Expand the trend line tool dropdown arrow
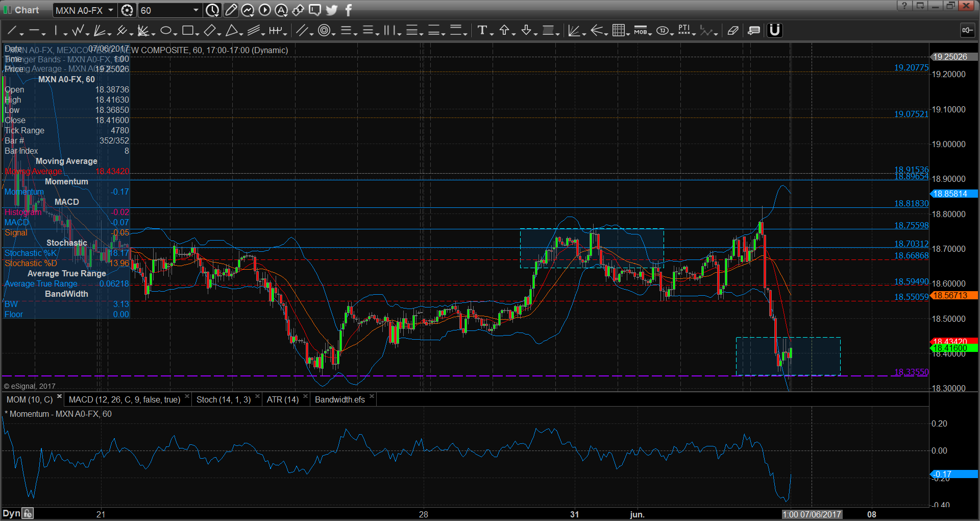Screen dimensions: 980x521 21,34
